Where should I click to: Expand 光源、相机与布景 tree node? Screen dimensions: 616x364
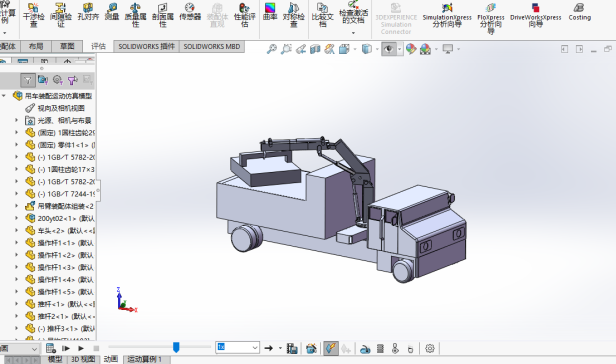click(x=16, y=121)
